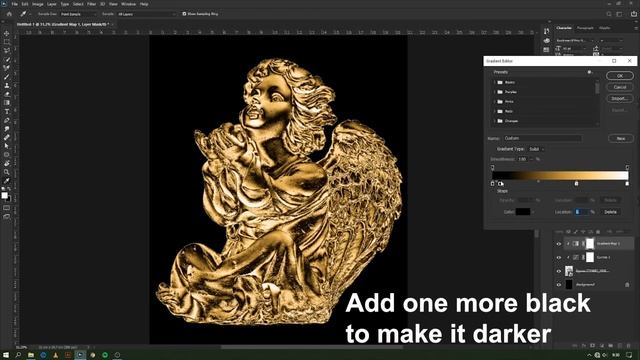This screenshot has height=360, width=640.
Task: Expand the Purples presets folder
Action: (x=495, y=92)
